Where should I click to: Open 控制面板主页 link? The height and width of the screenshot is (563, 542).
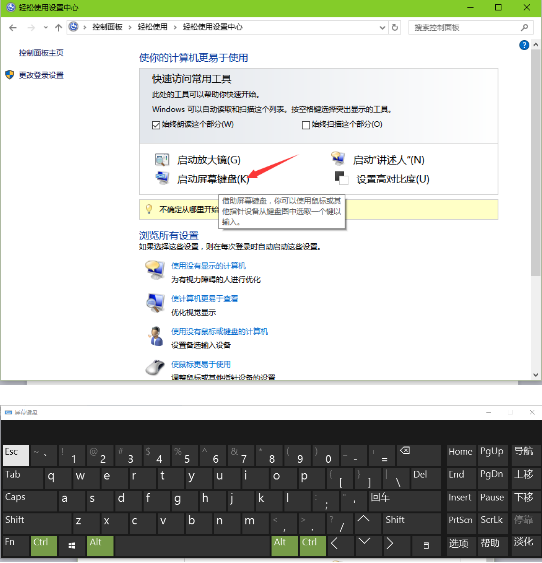coord(41,53)
